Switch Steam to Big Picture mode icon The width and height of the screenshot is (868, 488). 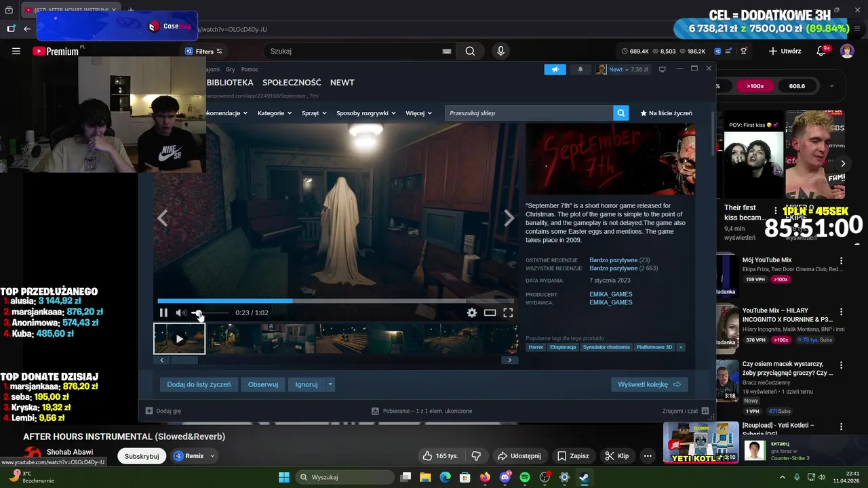(x=663, y=69)
